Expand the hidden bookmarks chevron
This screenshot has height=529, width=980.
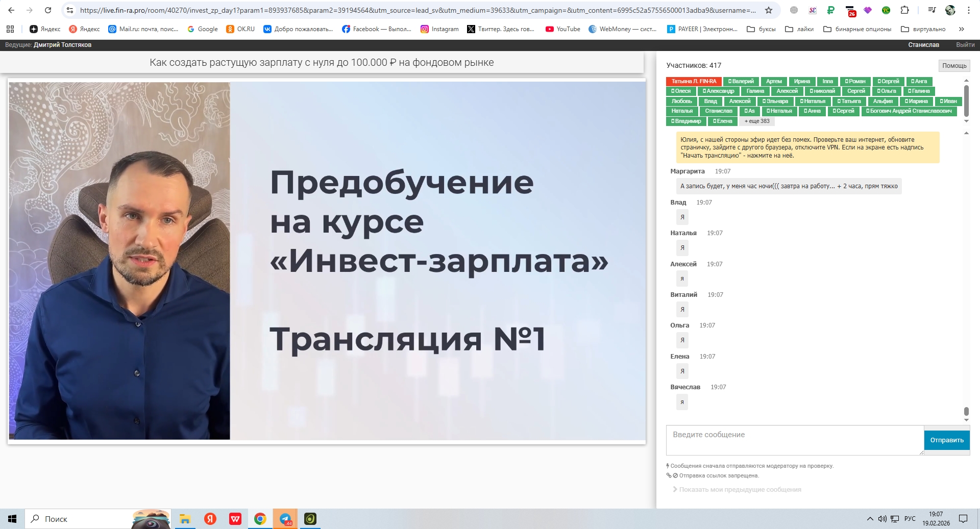962,29
